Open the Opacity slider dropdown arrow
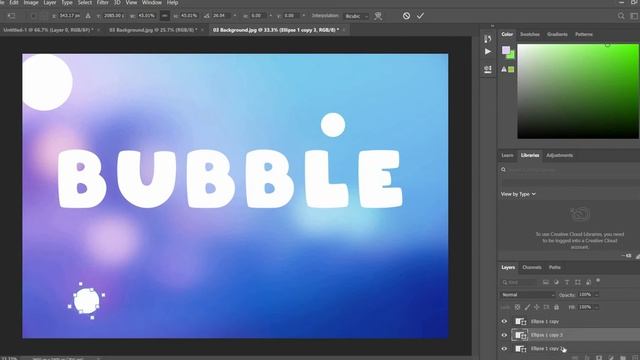 (596, 295)
